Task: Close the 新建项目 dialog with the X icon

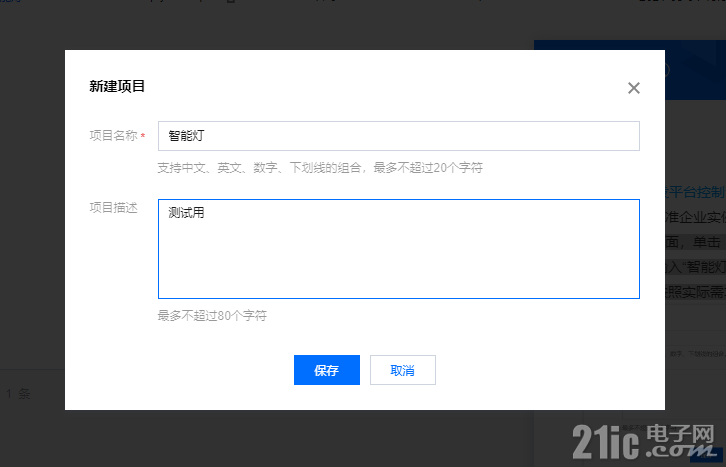Action: tap(633, 88)
